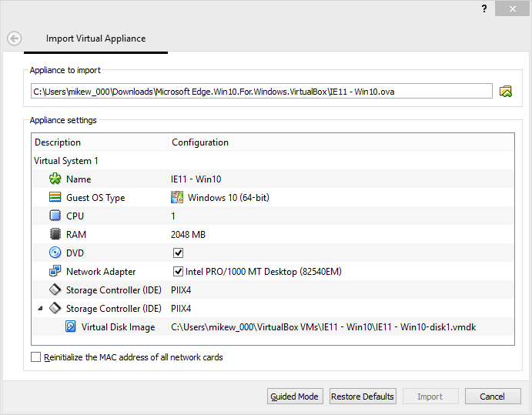Select the 2048 MB RAM value

pyautogui.click(x=188, y=235)
